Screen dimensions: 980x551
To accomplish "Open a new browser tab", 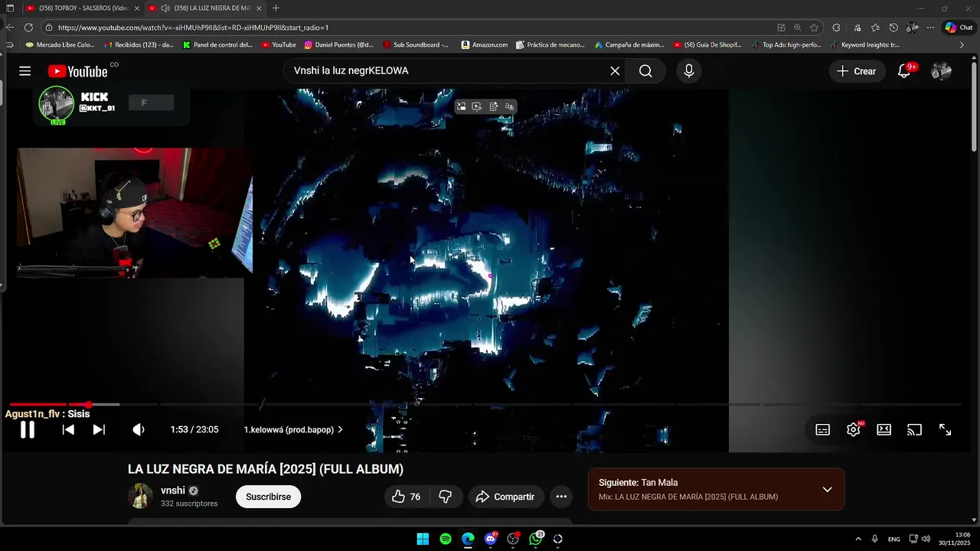I will [276, 8].
